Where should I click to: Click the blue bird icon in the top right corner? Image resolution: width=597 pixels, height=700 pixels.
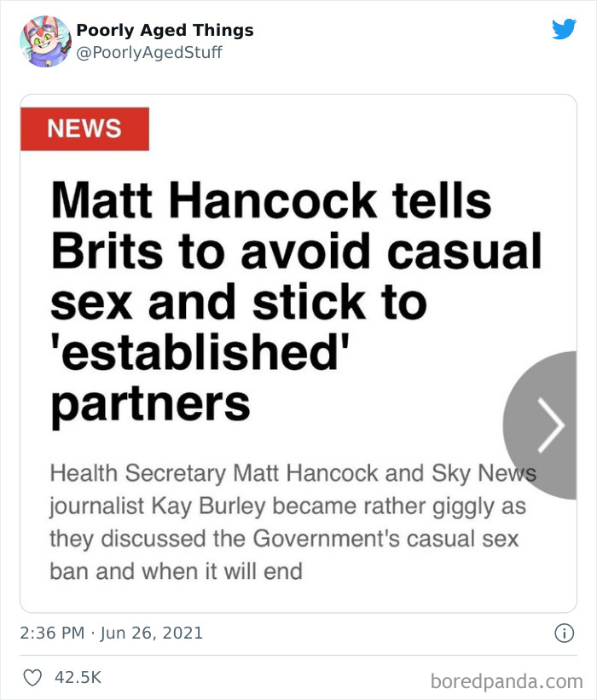[565, 28]
